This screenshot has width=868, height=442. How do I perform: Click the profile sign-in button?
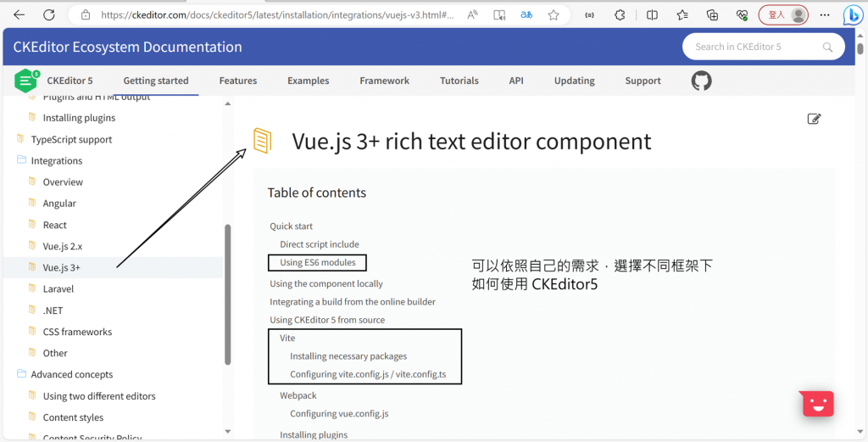pos(783,15)
